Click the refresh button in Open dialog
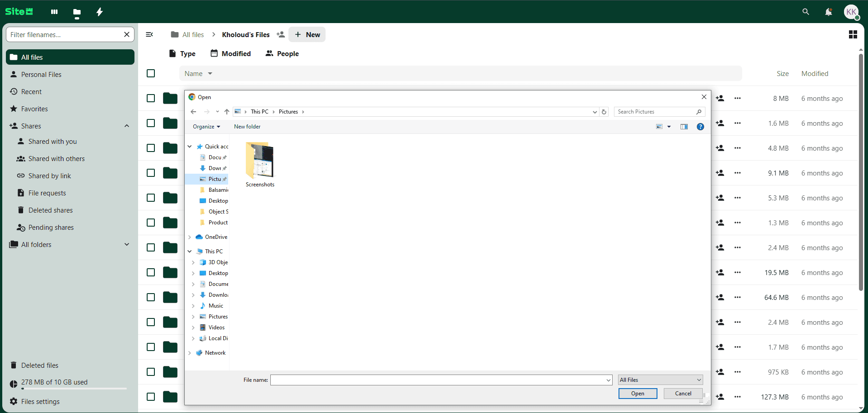 click(x=604, y=112)
